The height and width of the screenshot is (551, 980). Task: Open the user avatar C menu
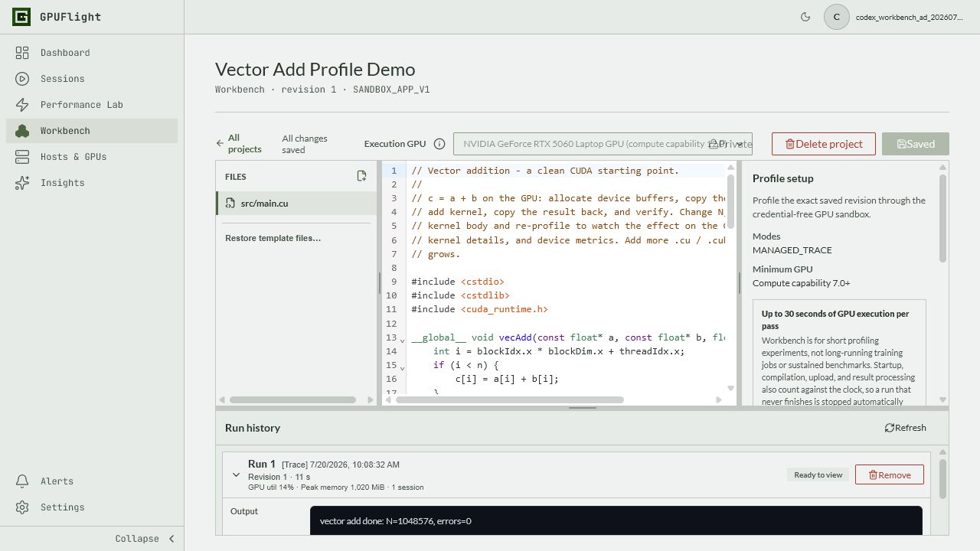point(837,17)
